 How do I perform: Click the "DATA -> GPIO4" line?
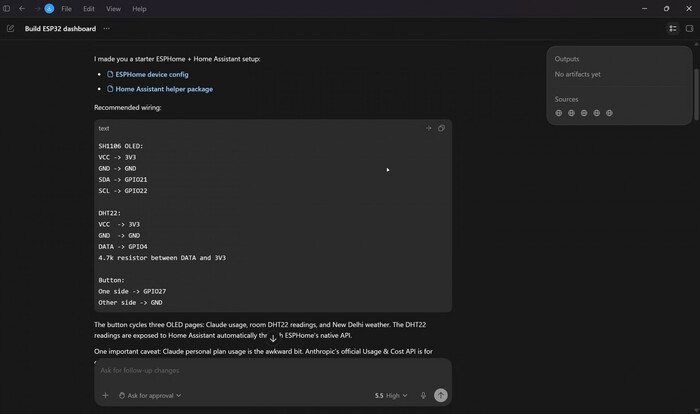tap(123, 247)
